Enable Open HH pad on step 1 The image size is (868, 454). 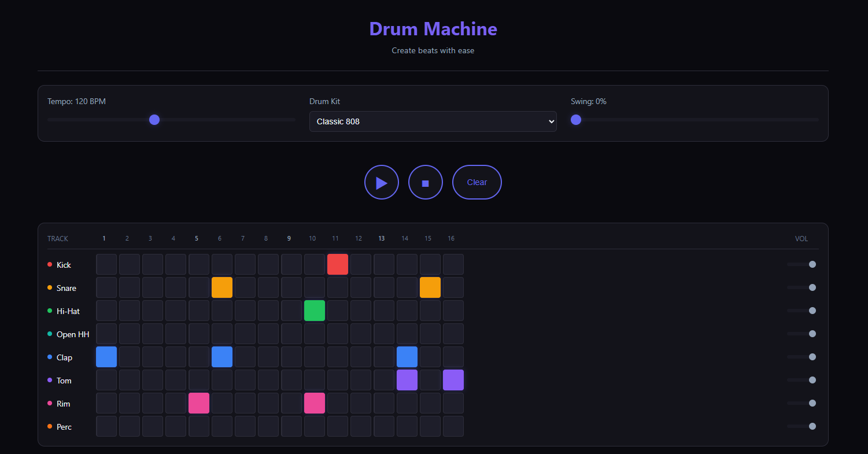tap(106, 334)
